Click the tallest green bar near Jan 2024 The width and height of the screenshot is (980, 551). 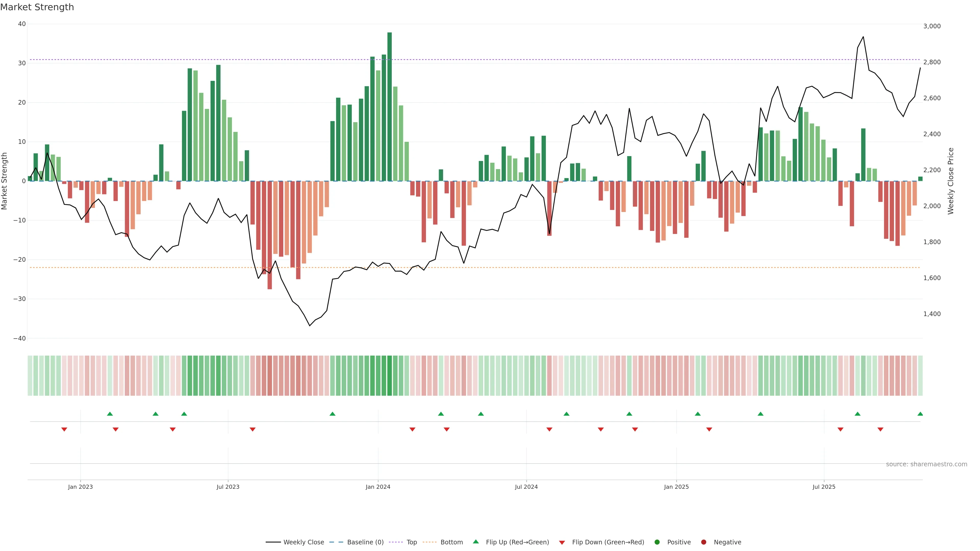389,106
